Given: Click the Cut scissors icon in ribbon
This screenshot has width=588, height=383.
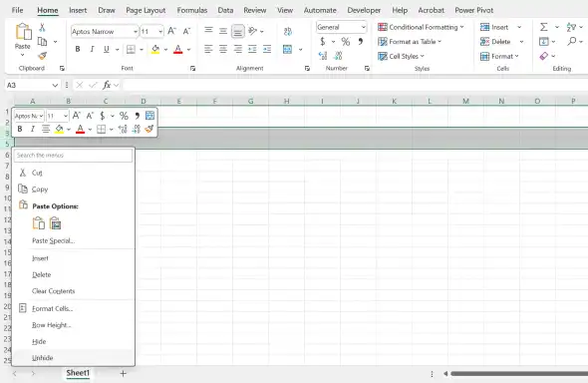Looking at the screenshot, I should click(42, 27).
